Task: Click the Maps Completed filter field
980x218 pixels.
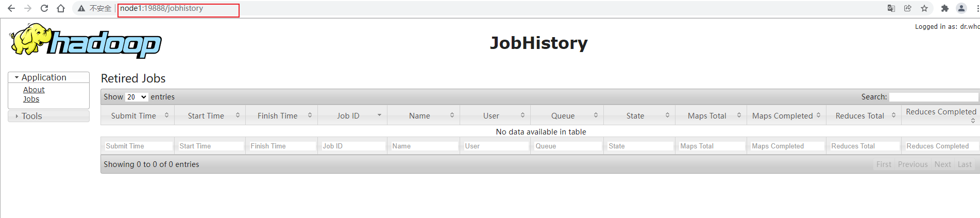Action: click(787, 146)
